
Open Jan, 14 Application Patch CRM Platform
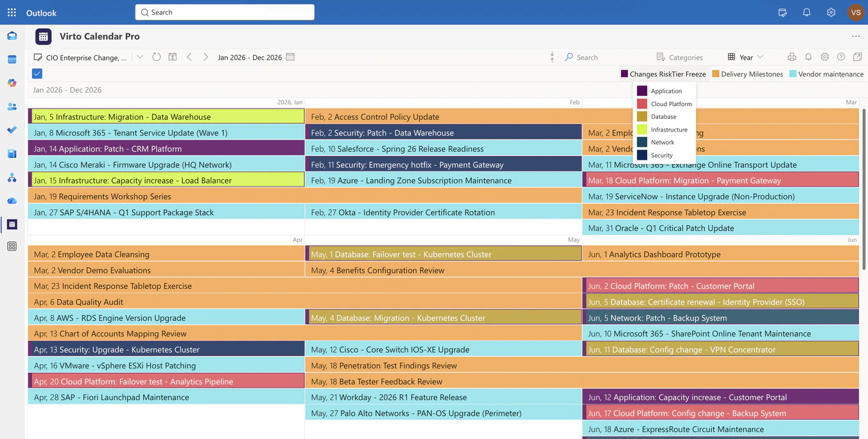[x=166, y=149]
